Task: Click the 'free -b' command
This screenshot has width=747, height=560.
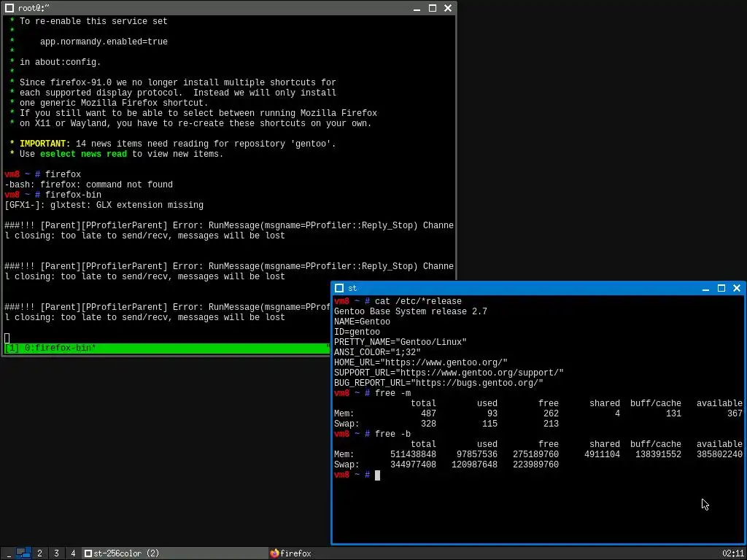Action: click(x=393, y=435)
